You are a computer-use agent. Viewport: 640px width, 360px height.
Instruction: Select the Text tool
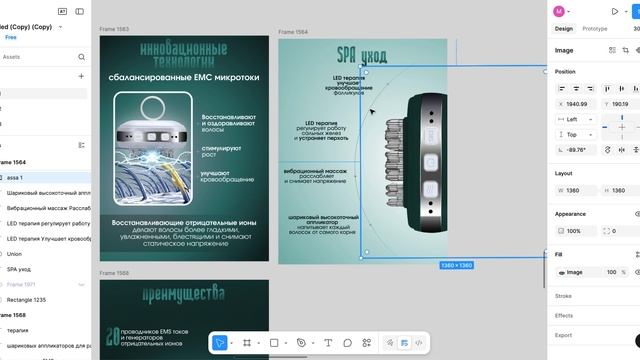pos(328,343)
